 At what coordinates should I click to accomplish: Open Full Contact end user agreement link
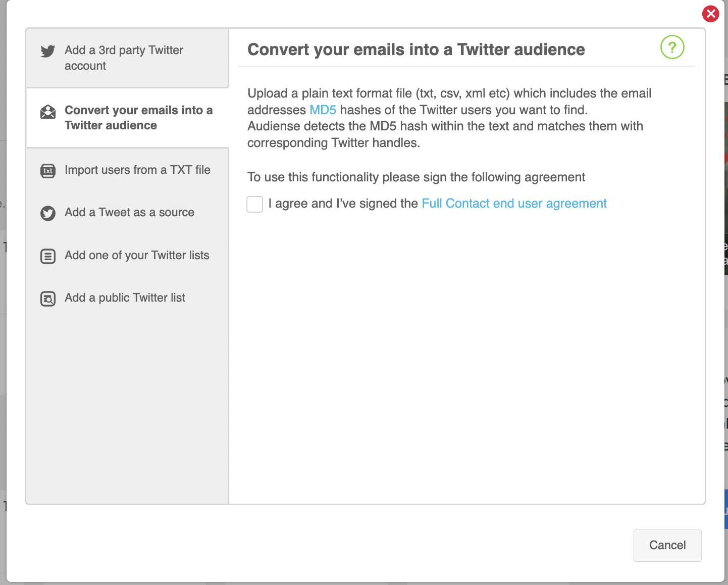[514, 204]
